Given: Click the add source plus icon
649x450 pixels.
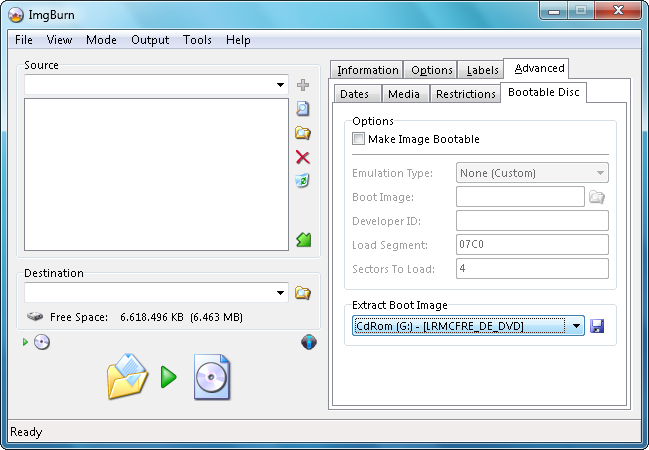Looking at the screenshot, I should 303,85.
